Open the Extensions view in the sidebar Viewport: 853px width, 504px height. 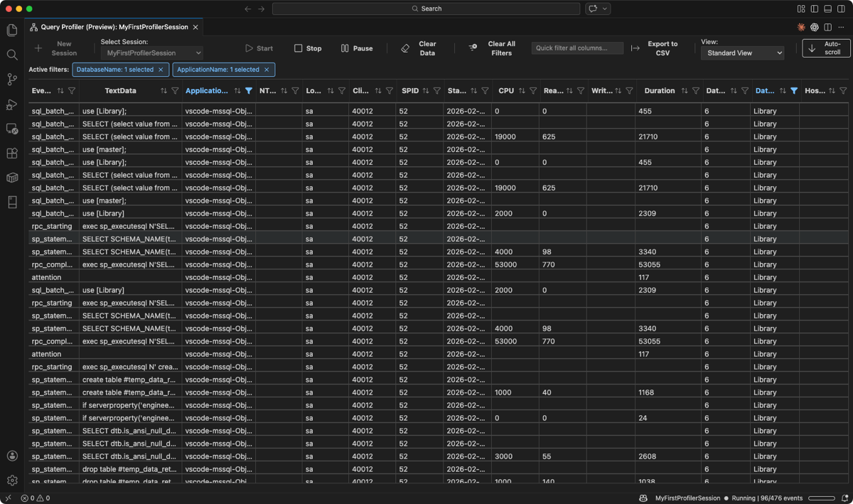pyautogui.click(x=11, y=153)
